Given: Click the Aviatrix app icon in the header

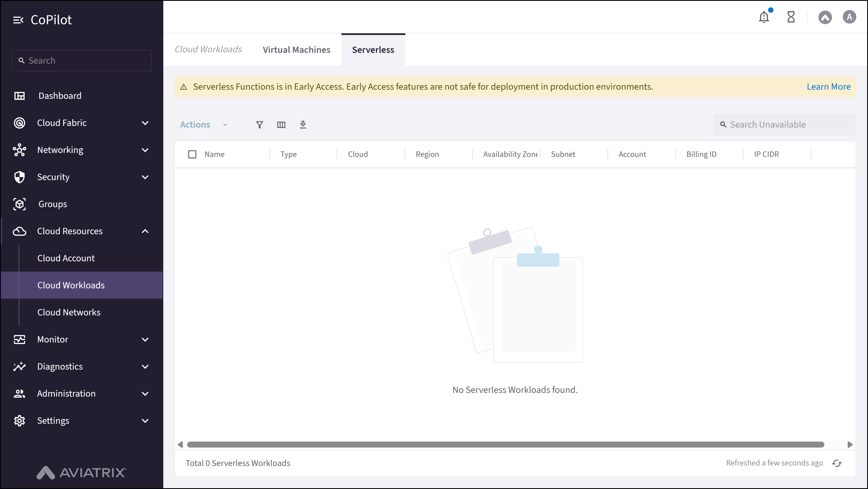Looking at the screenshot, I should pos(825,17).
